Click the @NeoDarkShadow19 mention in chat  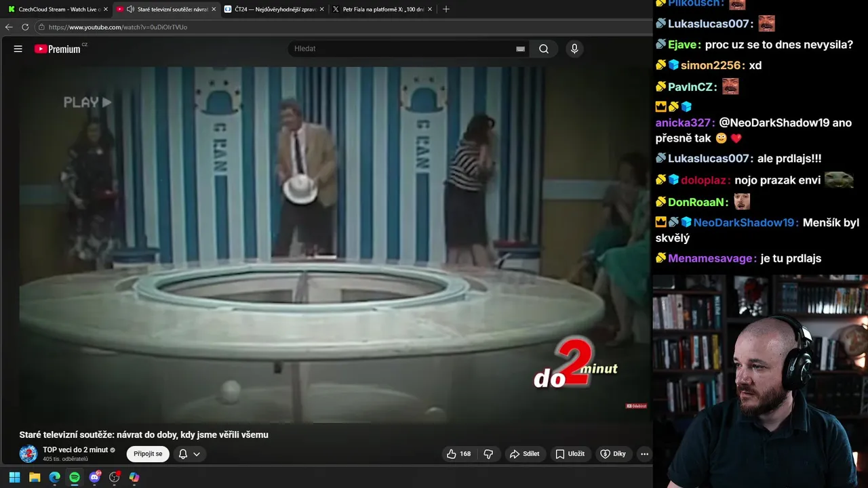pyautogui.click(x=774, y=123)
